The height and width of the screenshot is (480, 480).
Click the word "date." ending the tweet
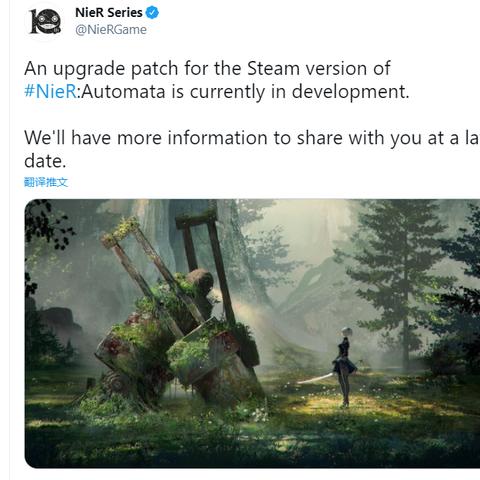45,161
